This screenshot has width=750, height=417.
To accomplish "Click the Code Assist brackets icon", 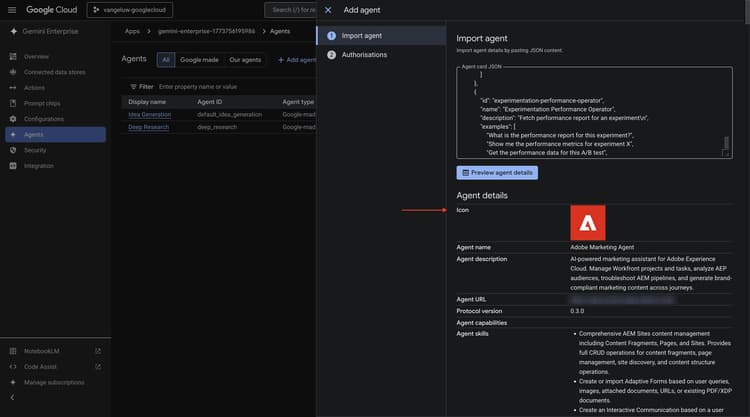I will point(13,367).
